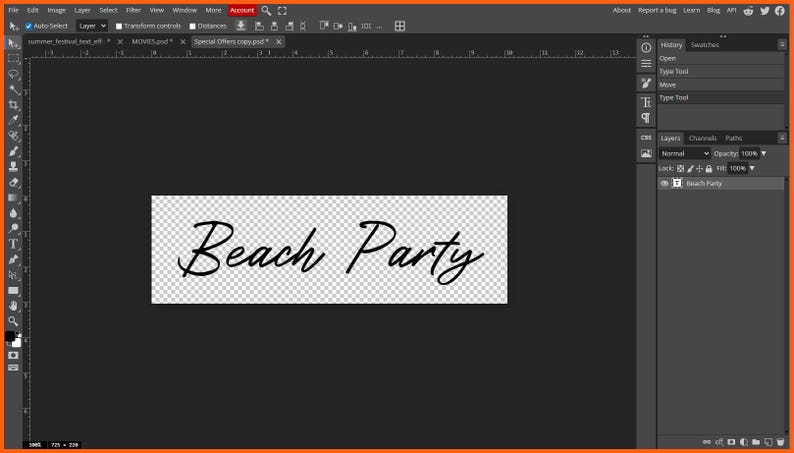Open the File menu
Image resolution: width=794 pixels, height=453 pixels.
click(x=13, y=10)
